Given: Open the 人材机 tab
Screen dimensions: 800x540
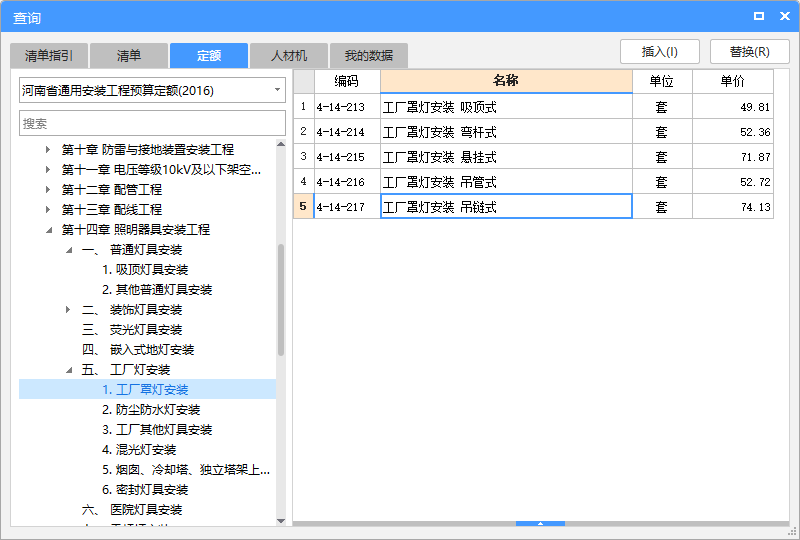Looking at the screenshot, I should coord(289,56).
